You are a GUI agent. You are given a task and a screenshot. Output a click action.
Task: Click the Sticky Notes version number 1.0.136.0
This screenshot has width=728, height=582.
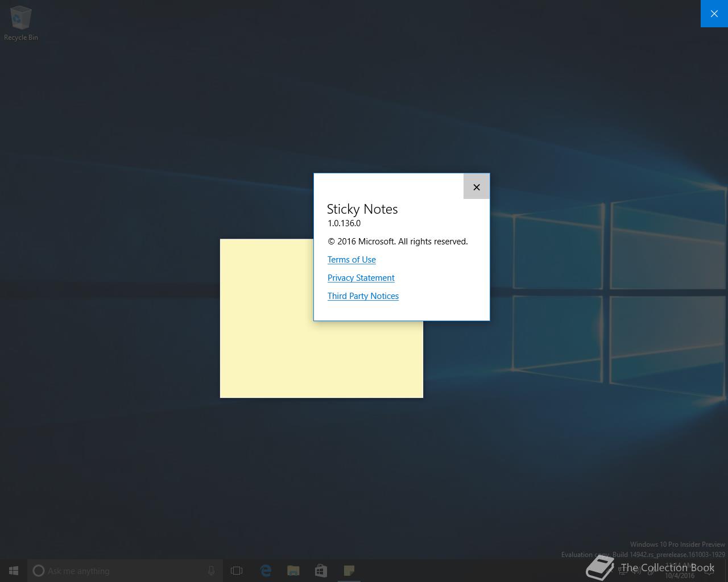tap(344, 223)
